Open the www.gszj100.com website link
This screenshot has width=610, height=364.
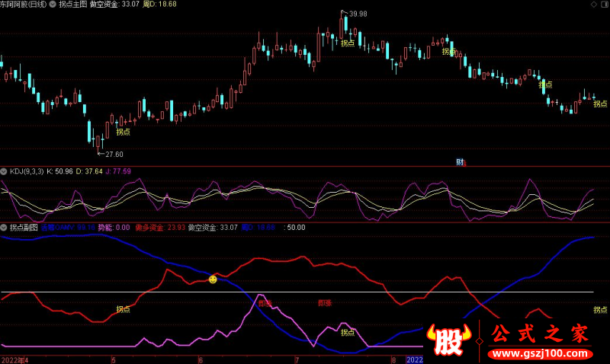(539, 354)
